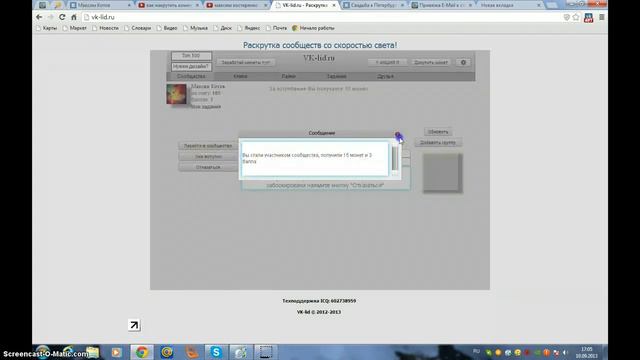The height and width of the screenshot is (360, 640).
Task: Reload the vk-lid.ru page
Action: click(x=62, y=17)
